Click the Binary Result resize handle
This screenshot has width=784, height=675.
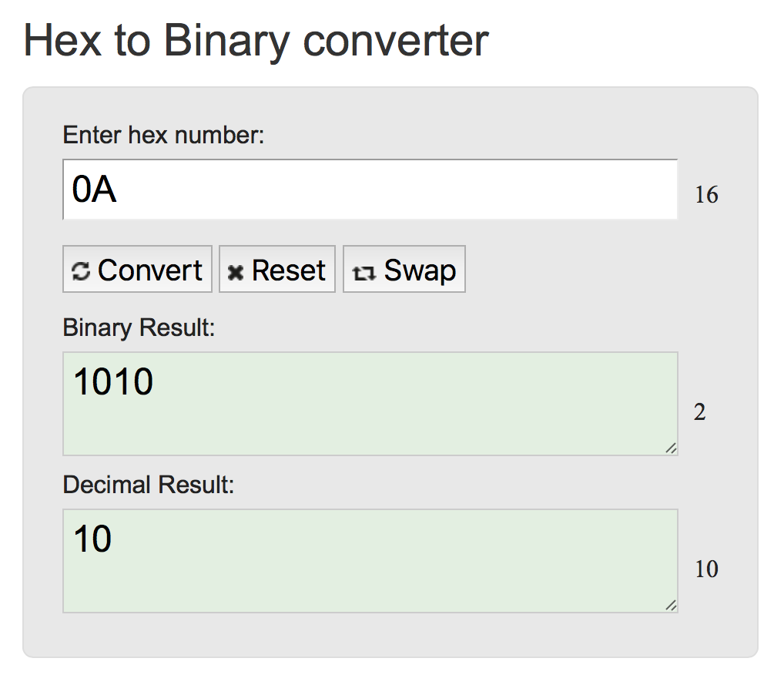point(671,448)
